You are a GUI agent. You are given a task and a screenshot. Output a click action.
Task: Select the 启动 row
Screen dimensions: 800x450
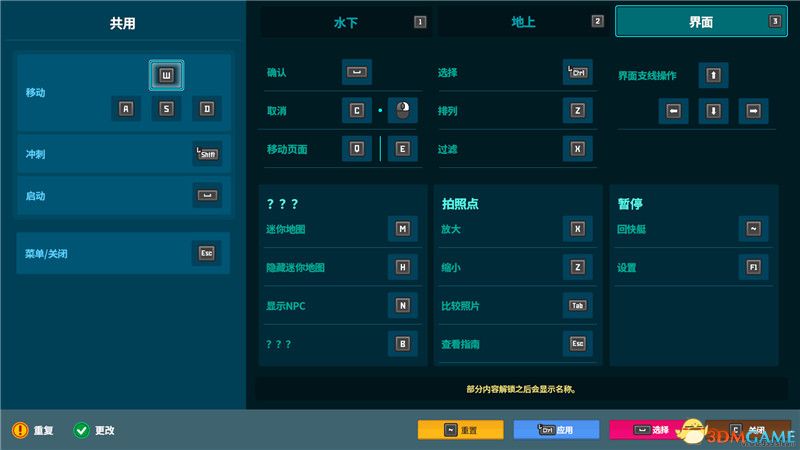(123, 195)
